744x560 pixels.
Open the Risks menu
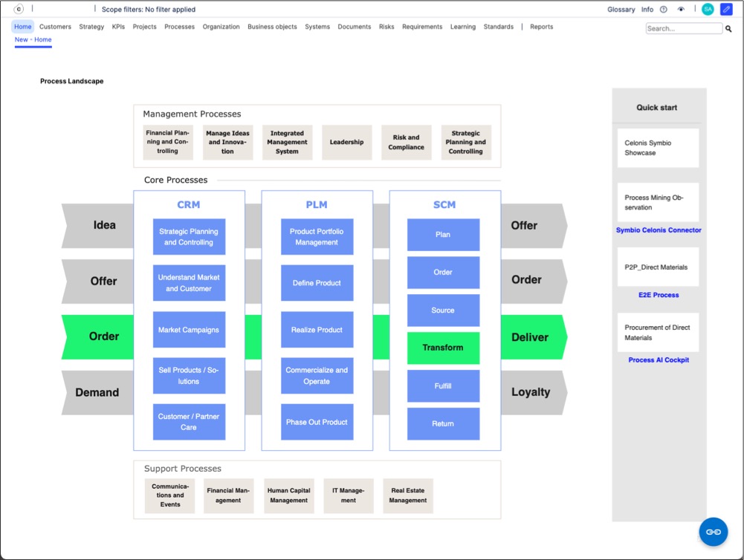pos(386,27)
